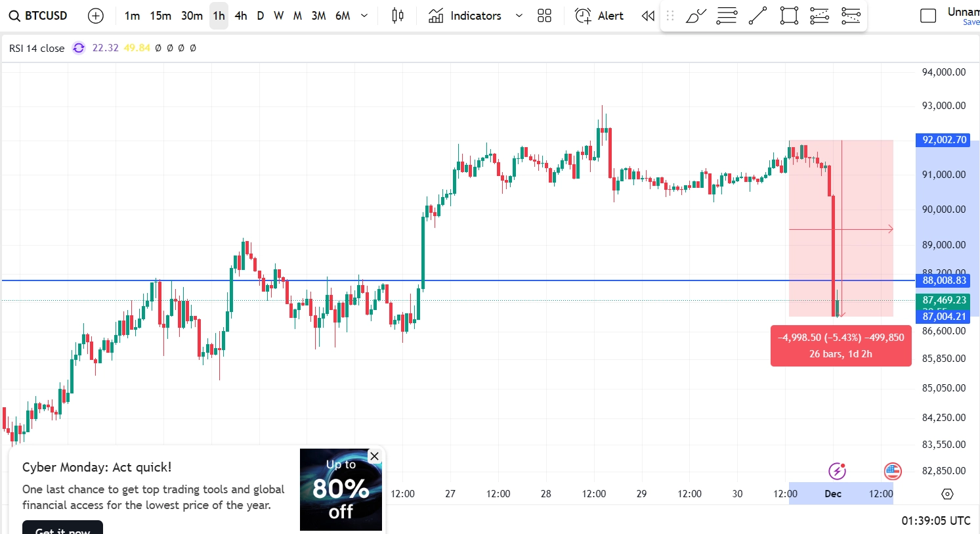Switch to the 15m timeframe
This screenshot has width=980, height=534.
click(160, 15)
